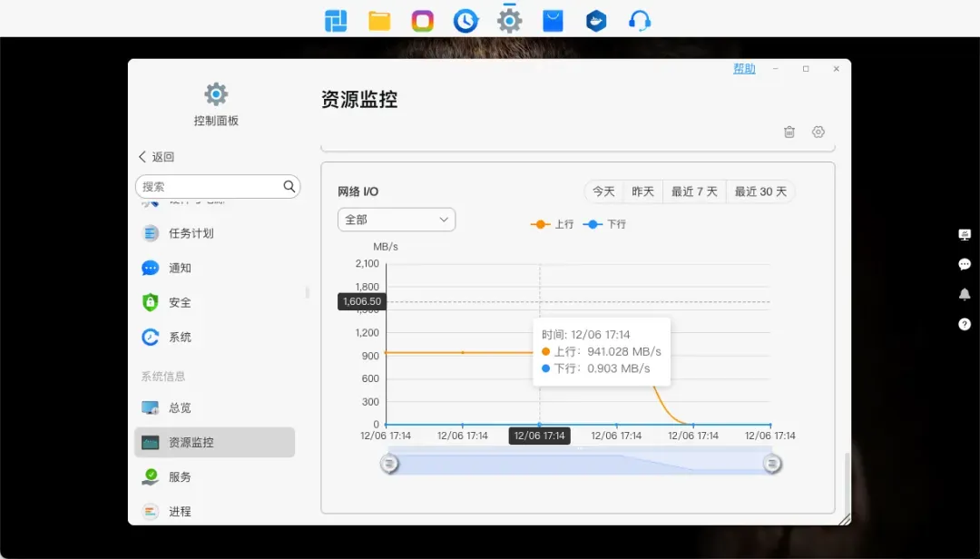This screenshot has width=980, height=559.
Task: Toggle the 上行 upload legend series
Action: coord(553,224)
